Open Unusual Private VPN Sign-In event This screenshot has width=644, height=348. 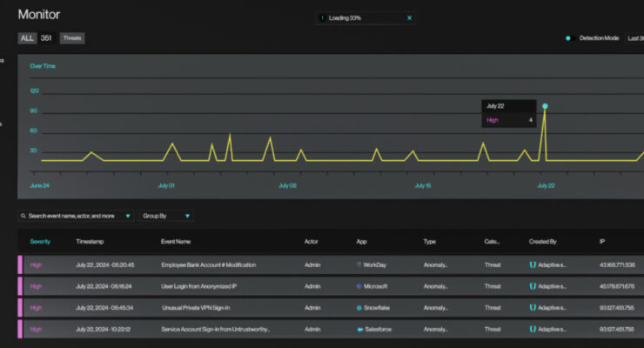(x=196, y=308)
